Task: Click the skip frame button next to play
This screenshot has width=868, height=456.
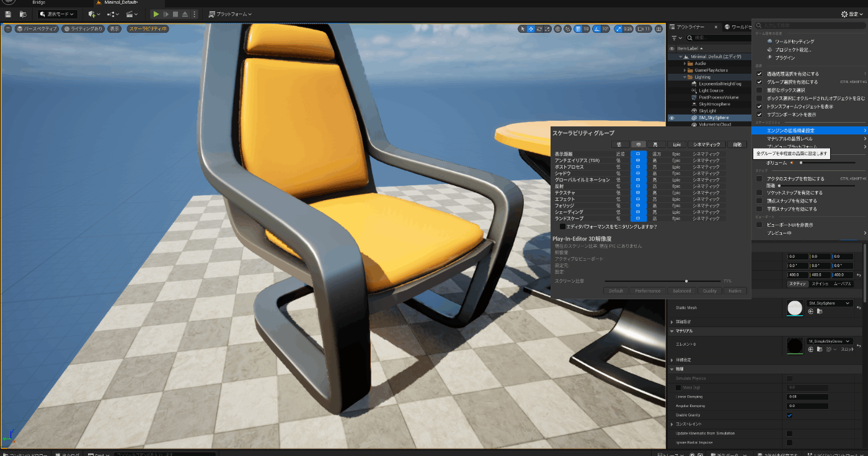Action: coord(166,14)
